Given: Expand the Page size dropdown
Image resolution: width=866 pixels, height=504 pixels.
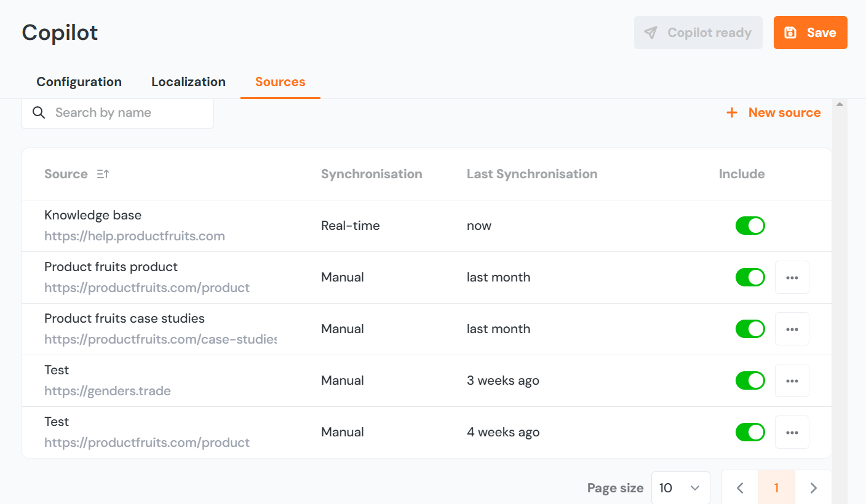Looking at the screenshot, I should 680,488.
